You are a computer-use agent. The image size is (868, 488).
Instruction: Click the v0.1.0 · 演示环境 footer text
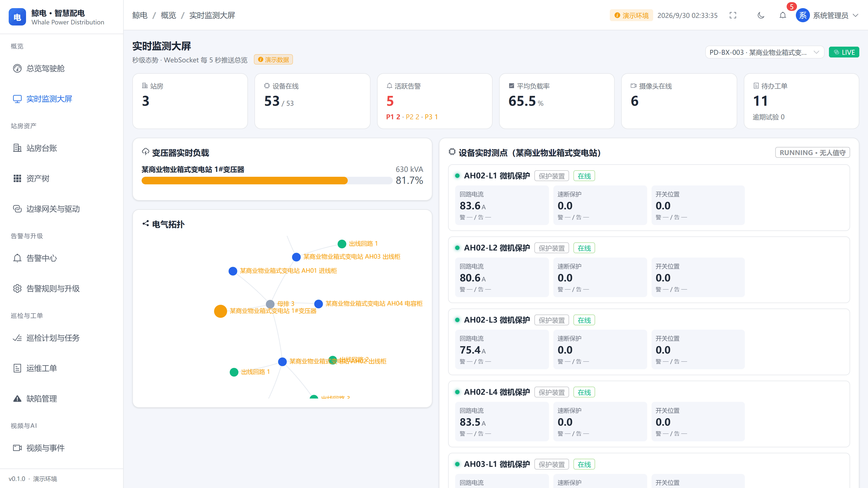point(33,479)
